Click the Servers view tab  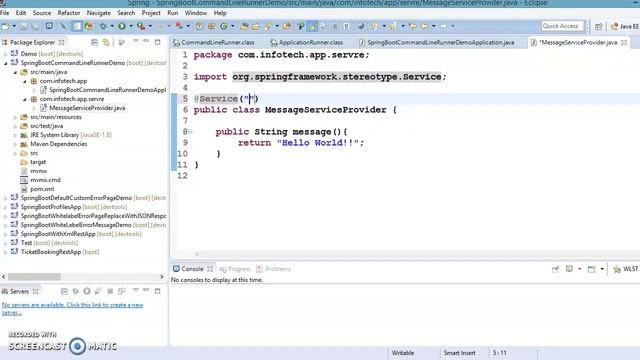point(20,291)
